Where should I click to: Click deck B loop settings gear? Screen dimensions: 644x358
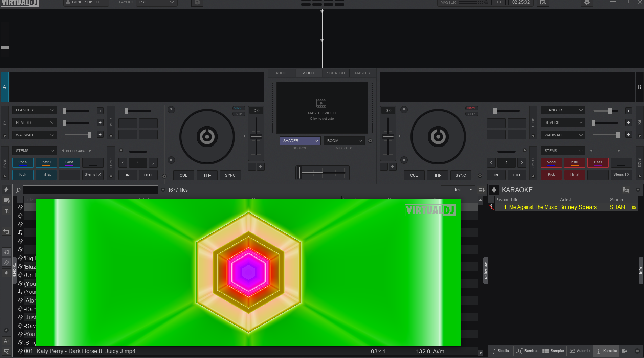pyautogui.click(x=480, y=176)
